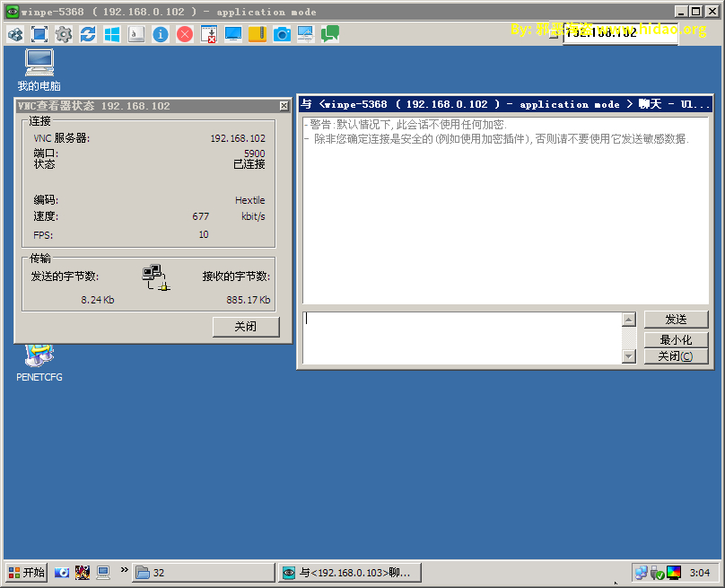Viewport: 725px width, 588px height.
Task: Expand hidden quick launch items with the chevron
Action: click(x=126, y=572)
